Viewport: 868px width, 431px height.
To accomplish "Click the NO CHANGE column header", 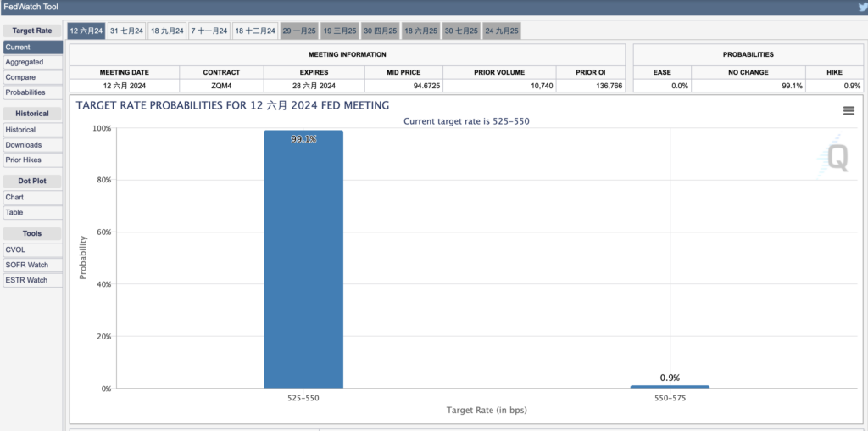I will (748, 73).
